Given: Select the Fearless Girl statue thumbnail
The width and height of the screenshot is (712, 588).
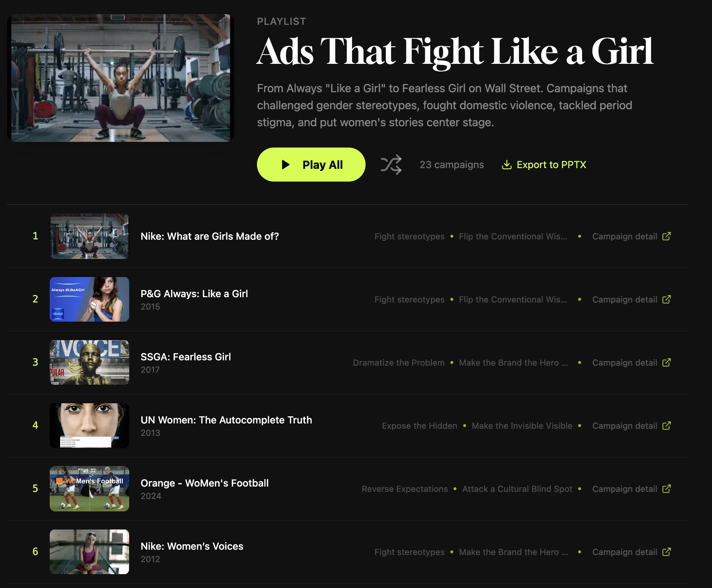Looking at the screenshot, I should click(x=89, y=362).
